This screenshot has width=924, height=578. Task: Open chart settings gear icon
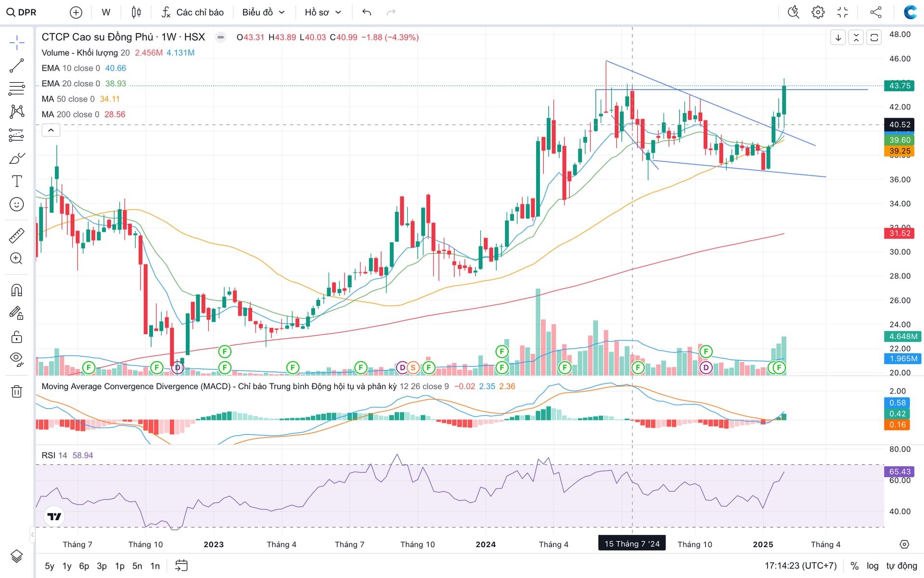818,12
